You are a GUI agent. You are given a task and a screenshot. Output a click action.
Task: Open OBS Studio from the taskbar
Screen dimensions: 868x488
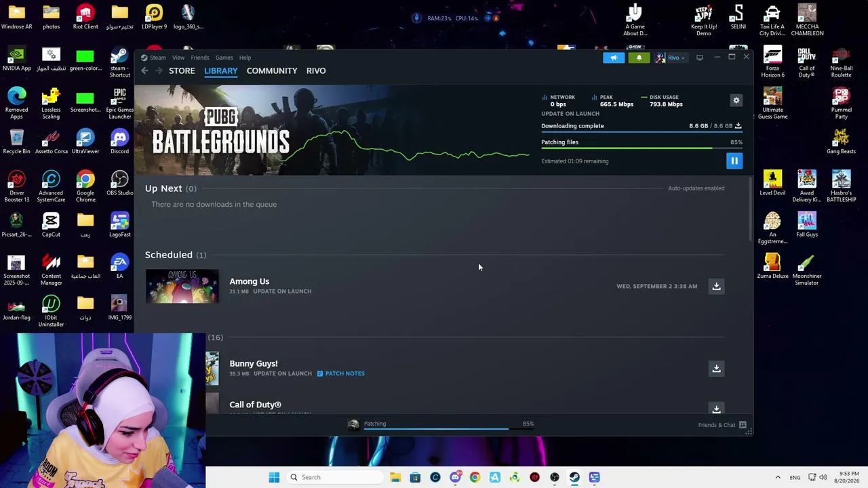[x=555, y=477]
